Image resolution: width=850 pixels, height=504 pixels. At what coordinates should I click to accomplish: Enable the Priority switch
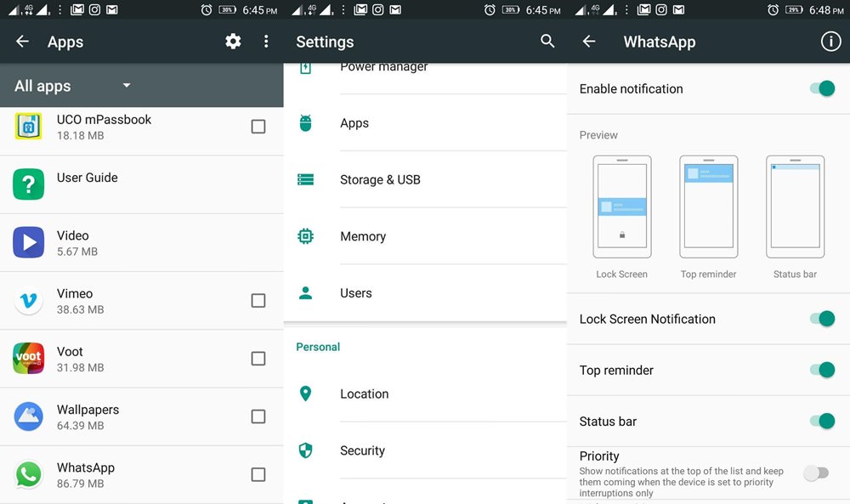(x=816, y=473)
